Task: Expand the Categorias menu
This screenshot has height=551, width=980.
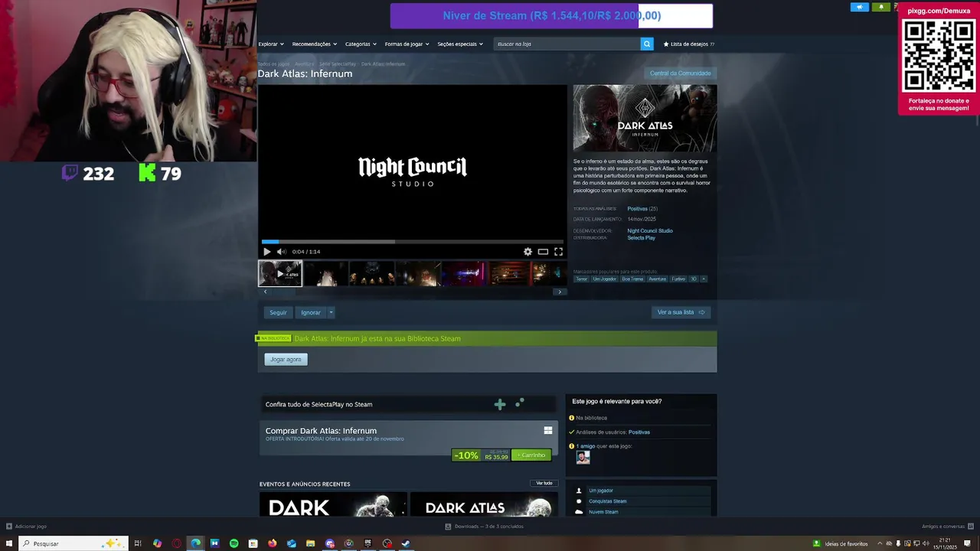Action: pyautogui.click(x=361, y=44)
